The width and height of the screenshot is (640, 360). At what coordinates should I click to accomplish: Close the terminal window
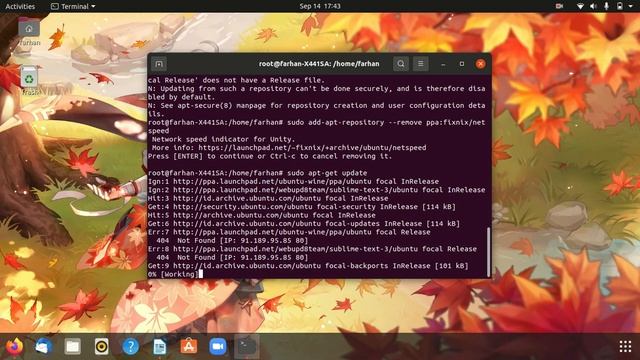480,64
